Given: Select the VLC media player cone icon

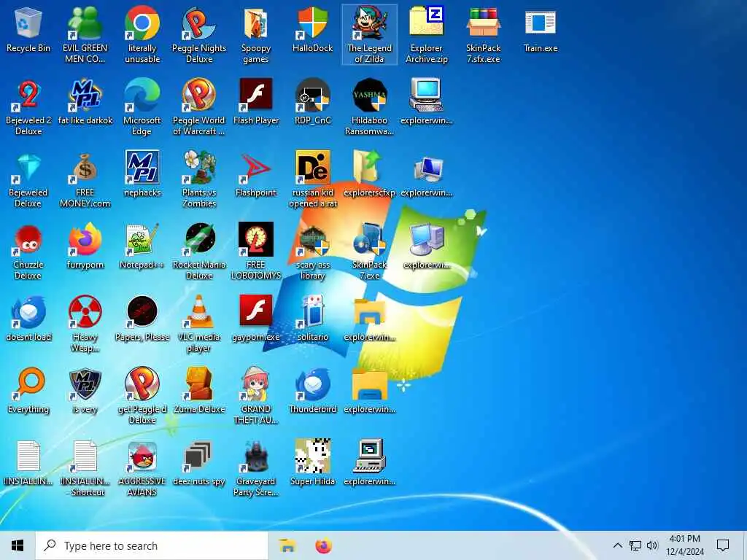Looking at the screenshot, I should [198, 312].
